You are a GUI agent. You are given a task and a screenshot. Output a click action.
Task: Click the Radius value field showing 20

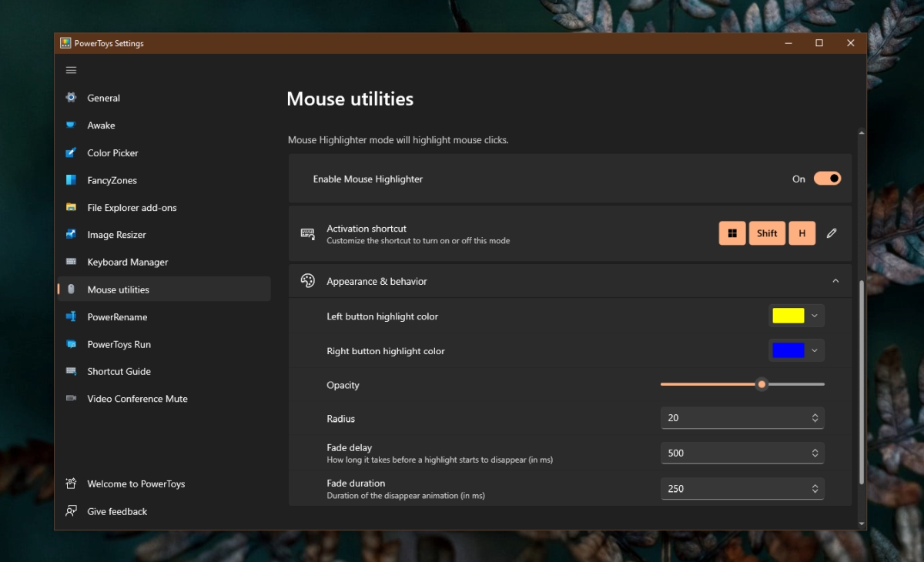point(742,418)
